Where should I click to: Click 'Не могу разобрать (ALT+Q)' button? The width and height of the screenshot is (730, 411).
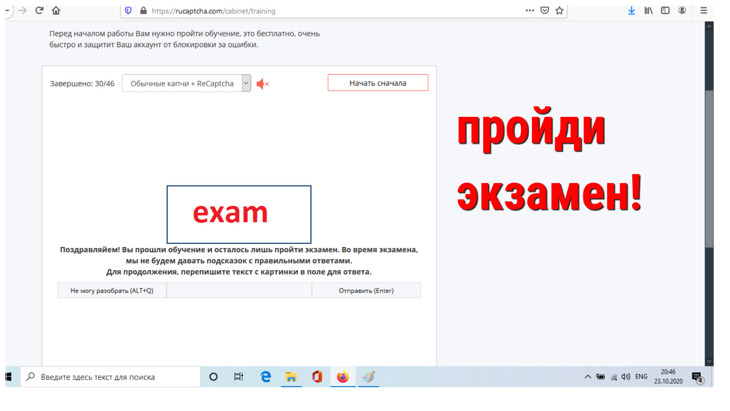point(112,290)
